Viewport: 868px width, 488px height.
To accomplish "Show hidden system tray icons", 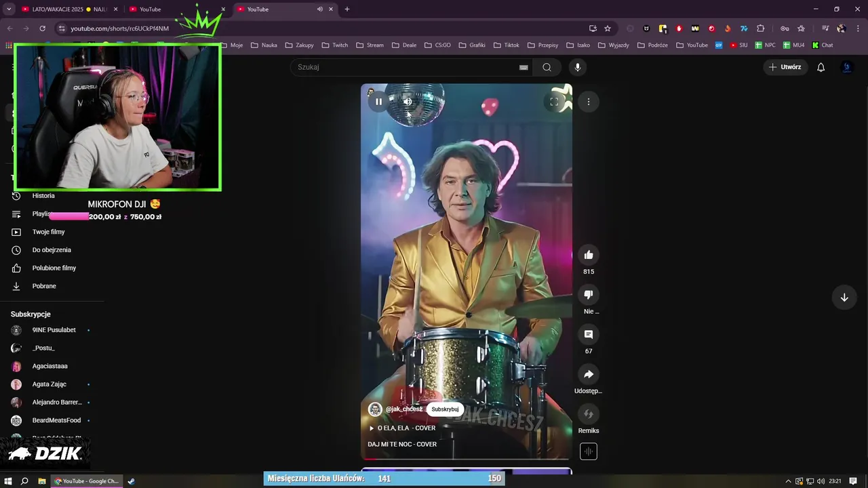I will click(x=788, y=481).
